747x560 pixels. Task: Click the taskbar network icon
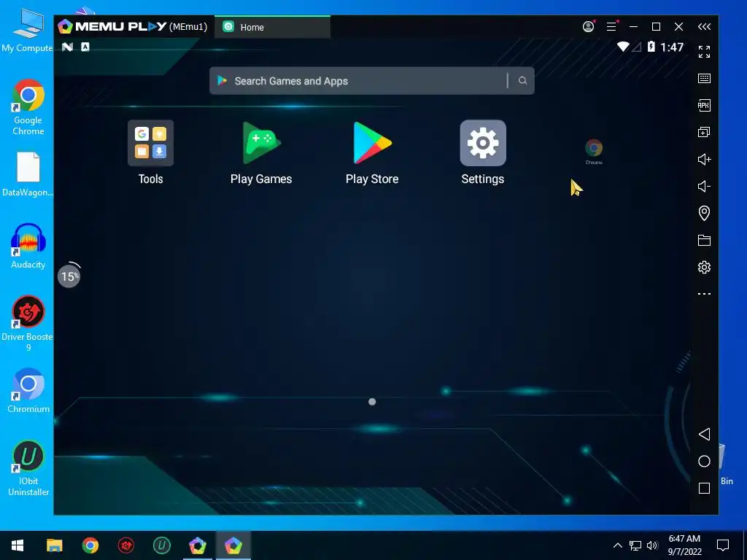tap(635, 545)
